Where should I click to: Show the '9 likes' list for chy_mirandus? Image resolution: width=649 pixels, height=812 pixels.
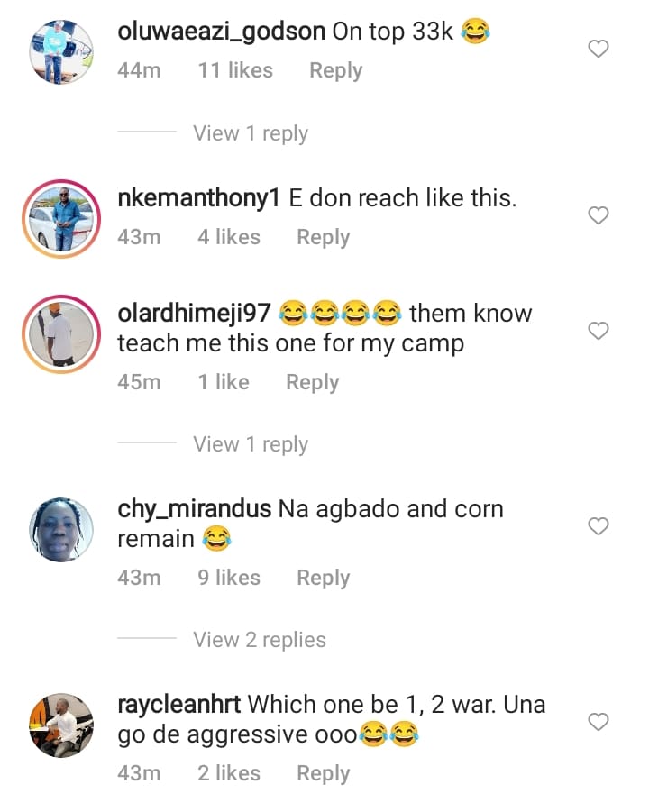tap(229, 578)
